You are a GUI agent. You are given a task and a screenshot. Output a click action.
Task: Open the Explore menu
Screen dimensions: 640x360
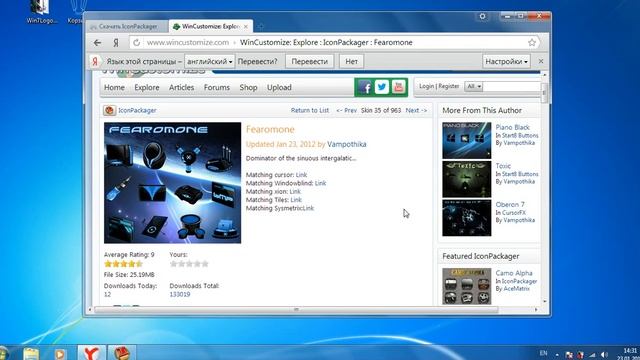pyautogui.click(x=147, y=87)
